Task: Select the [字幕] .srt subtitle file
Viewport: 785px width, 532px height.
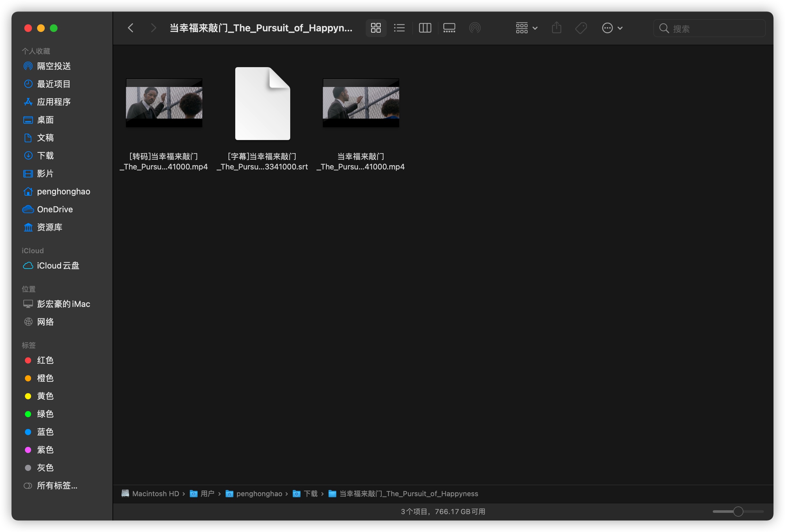Action: (x=262, y=104)
